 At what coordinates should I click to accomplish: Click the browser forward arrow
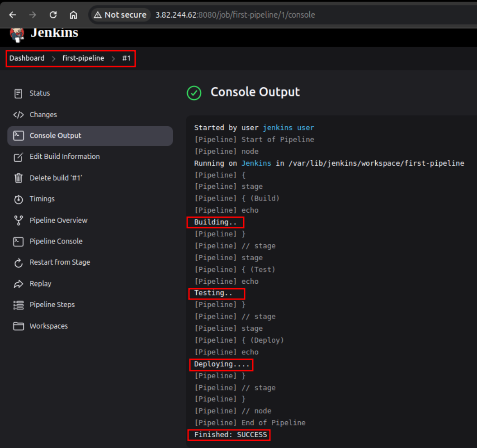(33, 14)
